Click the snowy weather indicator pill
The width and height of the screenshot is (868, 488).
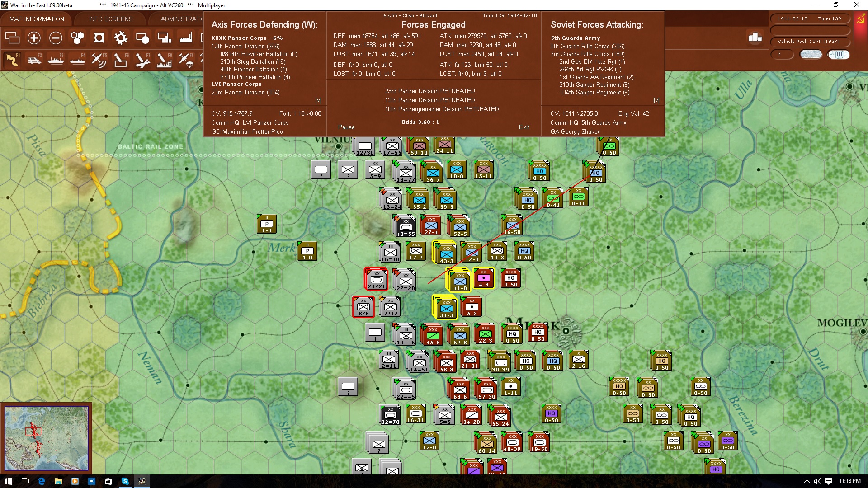(811, 55)
